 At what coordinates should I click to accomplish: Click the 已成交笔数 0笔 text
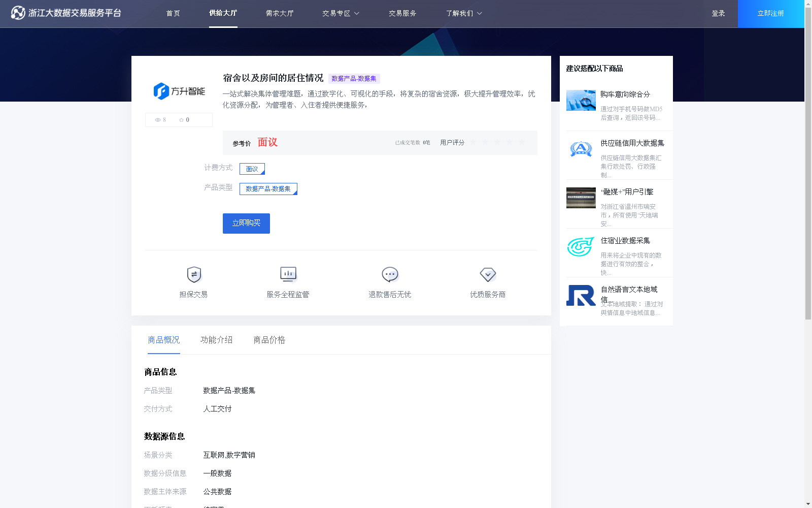pos(413,143)
